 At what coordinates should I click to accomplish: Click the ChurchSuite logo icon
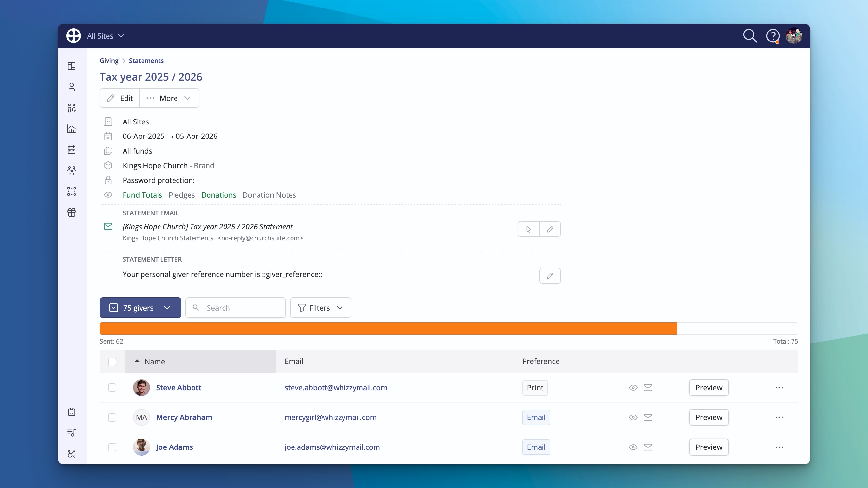[74, 36]
